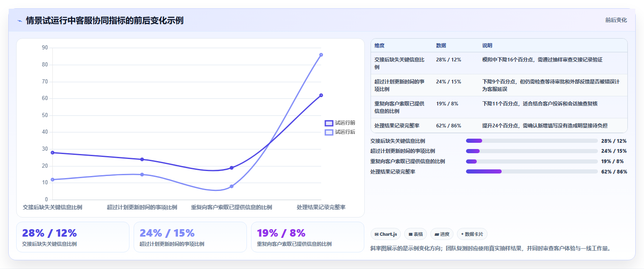Click the 62% / 86% progress list value
The height and width of the screenshot is (269, 644).
click(x=614, y=171)
